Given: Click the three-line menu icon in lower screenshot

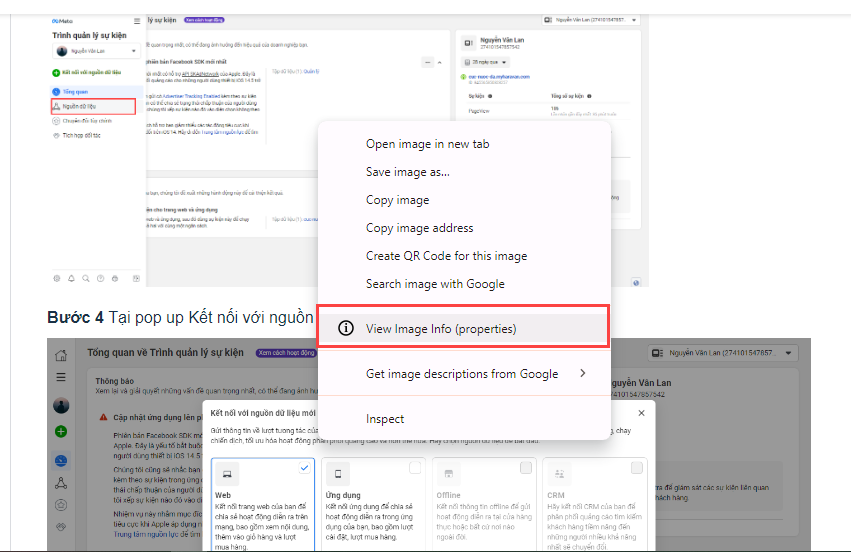Looking at the screenshot, I should point(61,377).
